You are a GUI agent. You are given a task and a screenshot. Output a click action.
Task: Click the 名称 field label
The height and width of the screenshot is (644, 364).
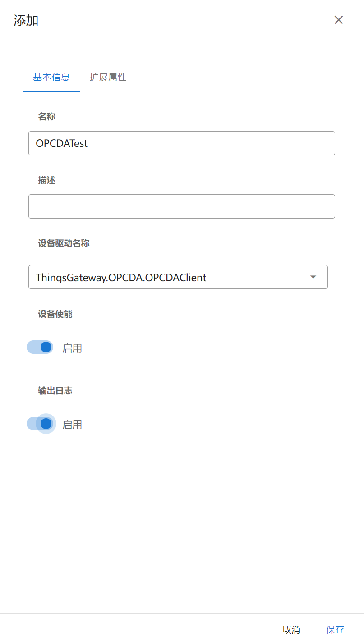pos(46,117)
